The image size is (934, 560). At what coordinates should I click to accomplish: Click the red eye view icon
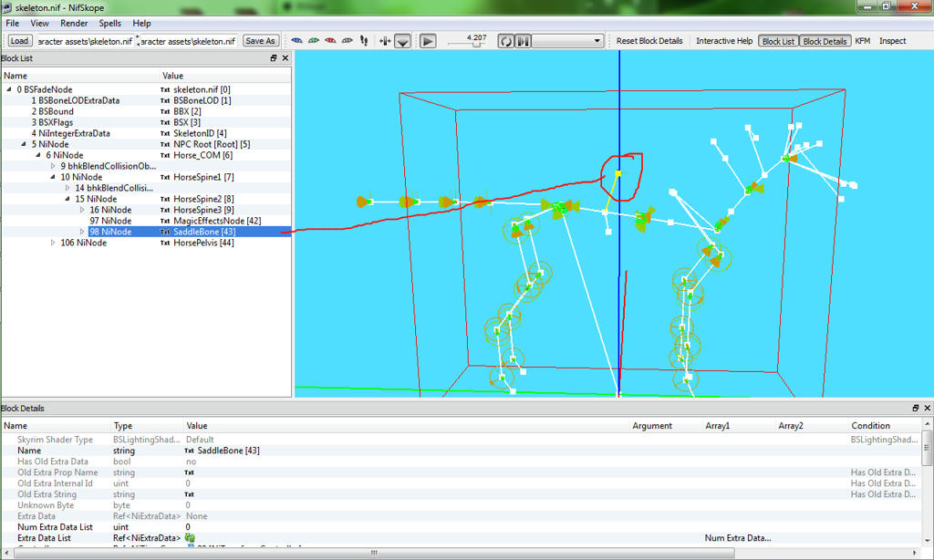330,40
